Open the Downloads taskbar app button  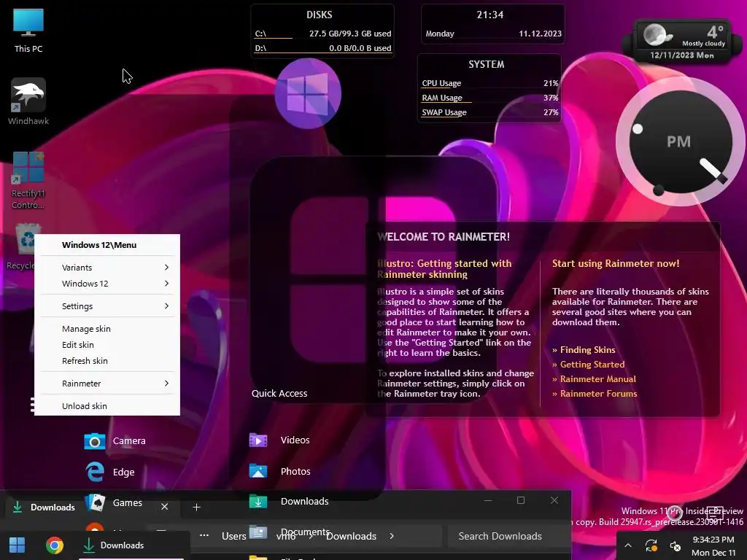[x=131, y=545]
